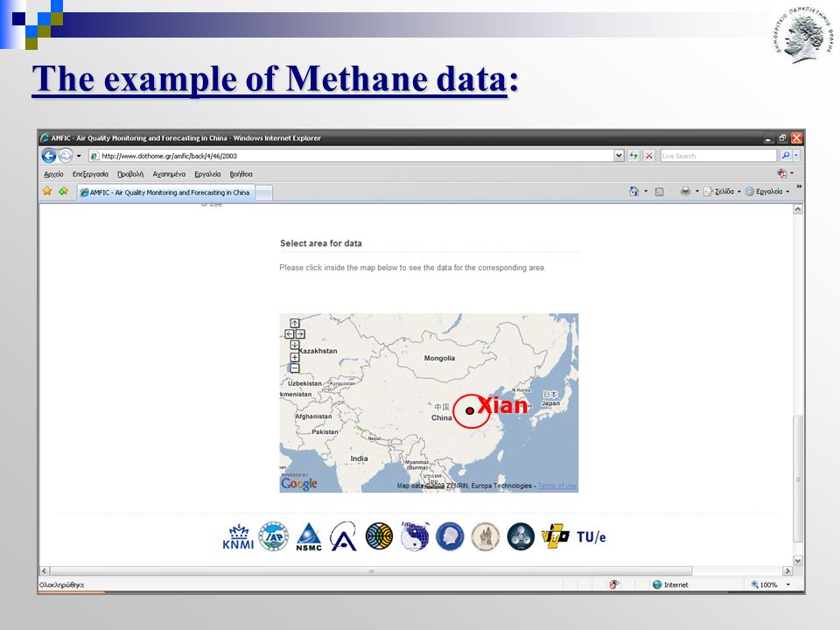Click the vertical scrollbar thumb
Screen dimensions: 840x630
click(x=798, y=479)
